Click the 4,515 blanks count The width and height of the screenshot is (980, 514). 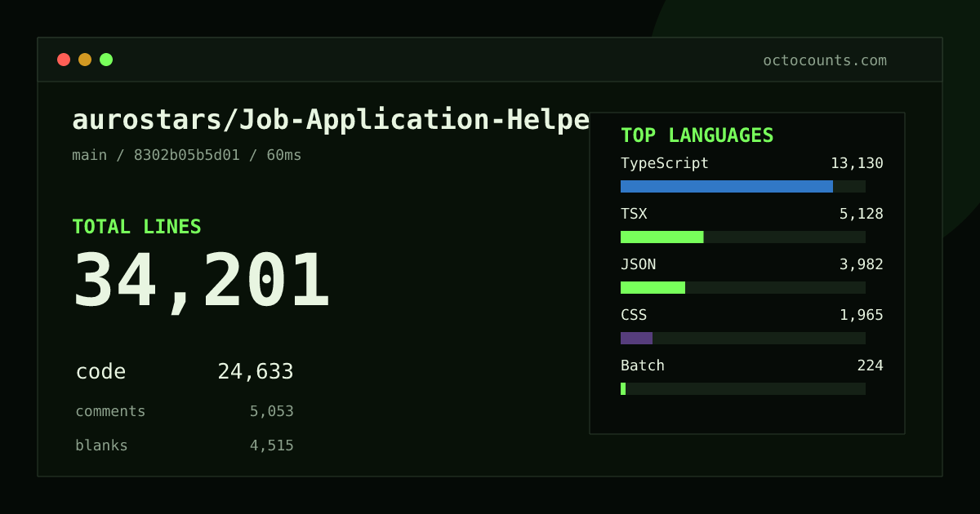(x=271, y=445)
